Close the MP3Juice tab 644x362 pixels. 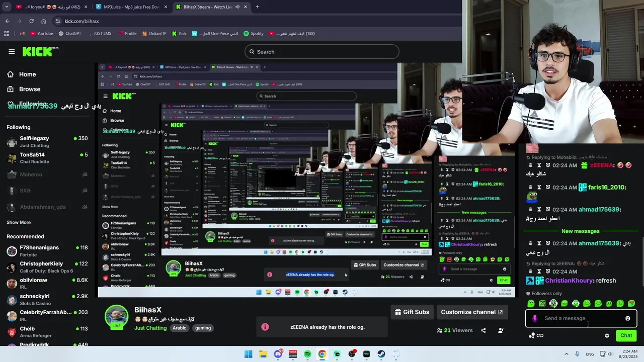click(x=166, y=7)
